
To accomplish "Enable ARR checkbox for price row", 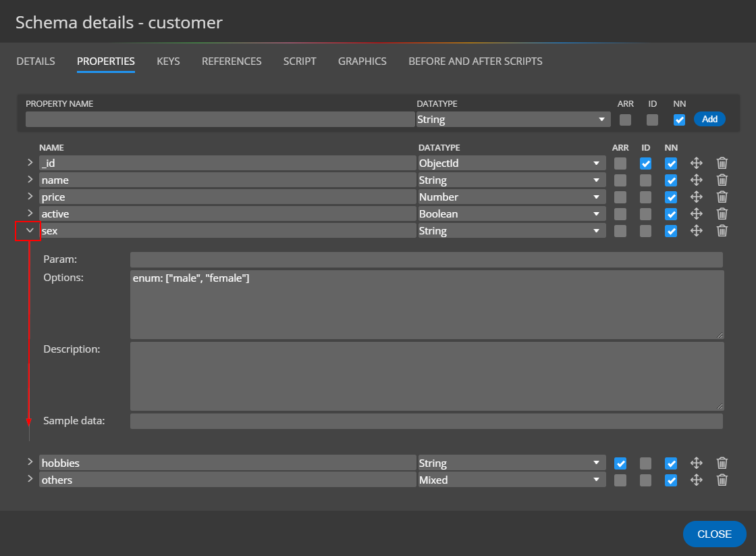I will [620, 197].
